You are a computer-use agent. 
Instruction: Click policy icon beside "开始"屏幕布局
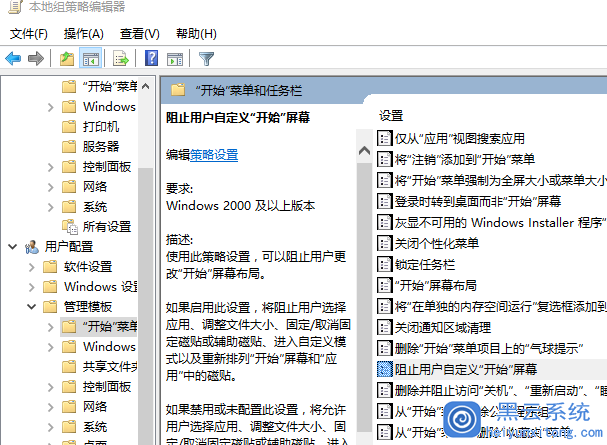tap(384, 285)
